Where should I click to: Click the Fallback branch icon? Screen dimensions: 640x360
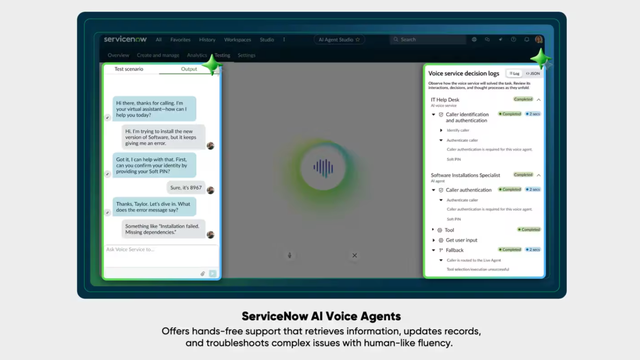pyautogui.click(x=441, y=250)
